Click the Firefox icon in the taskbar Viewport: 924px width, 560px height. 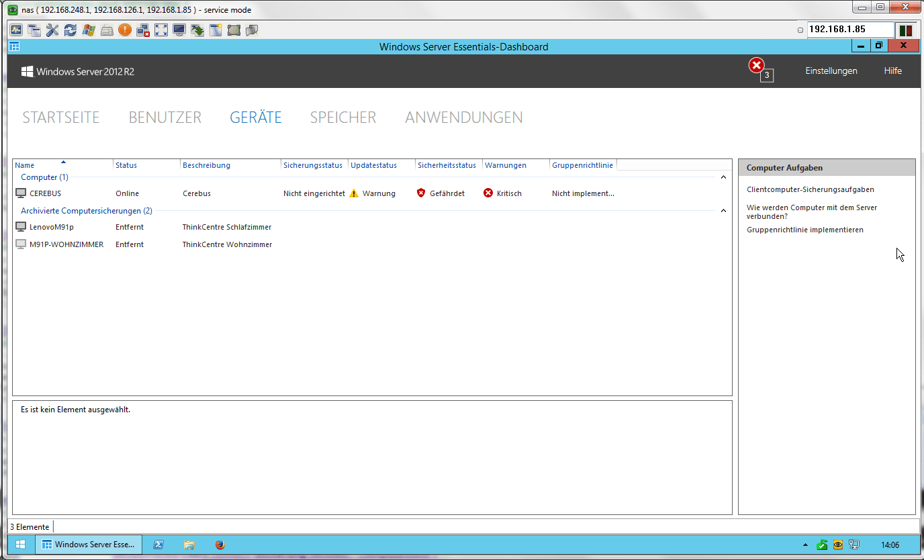[220, 545]
